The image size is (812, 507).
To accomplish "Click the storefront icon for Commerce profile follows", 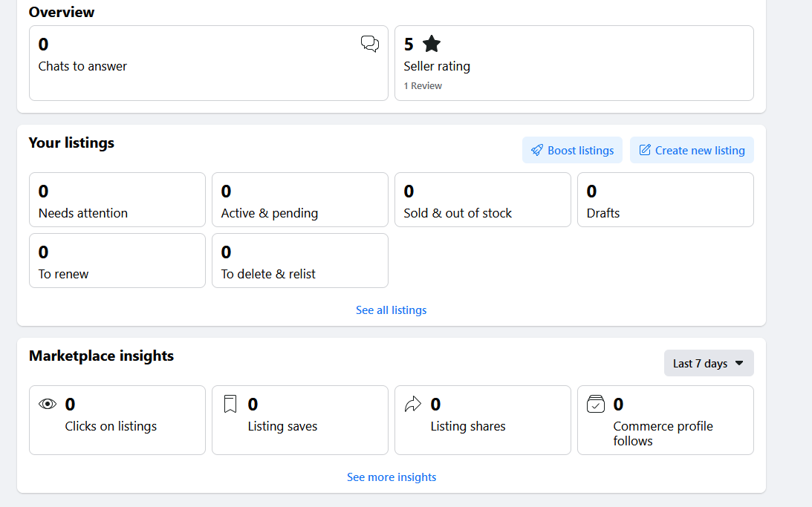I will [596, 405].
